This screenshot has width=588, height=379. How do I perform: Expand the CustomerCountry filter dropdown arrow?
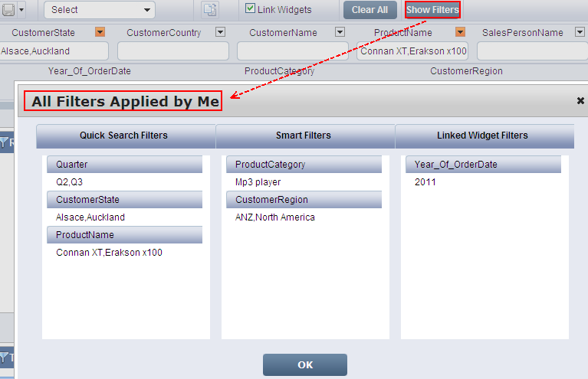pyautogui.click(x=220, y=32)
